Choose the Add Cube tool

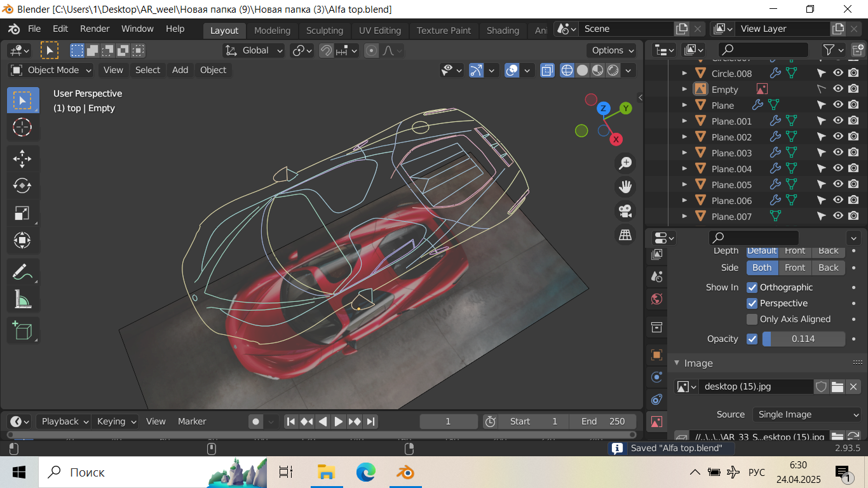click(22, 330)
